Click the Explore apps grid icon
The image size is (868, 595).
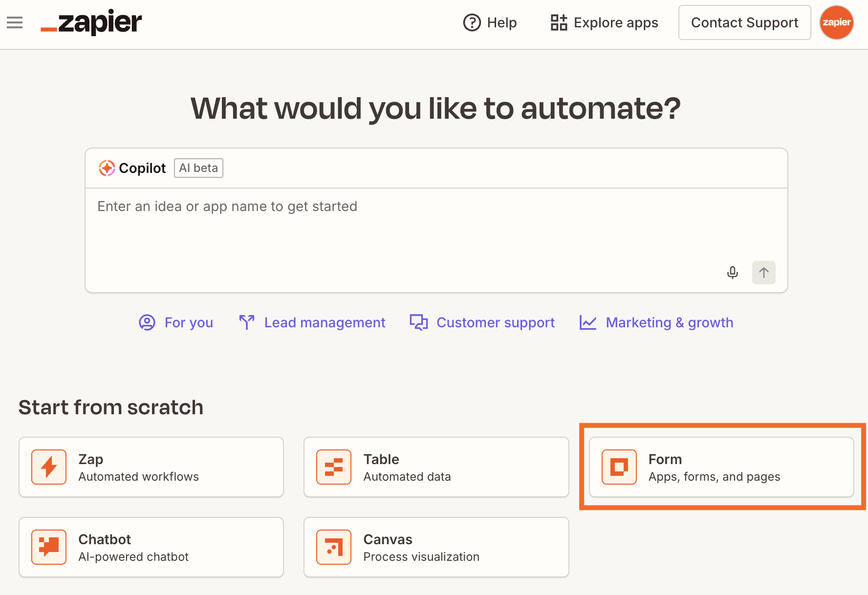coord(558,22)
